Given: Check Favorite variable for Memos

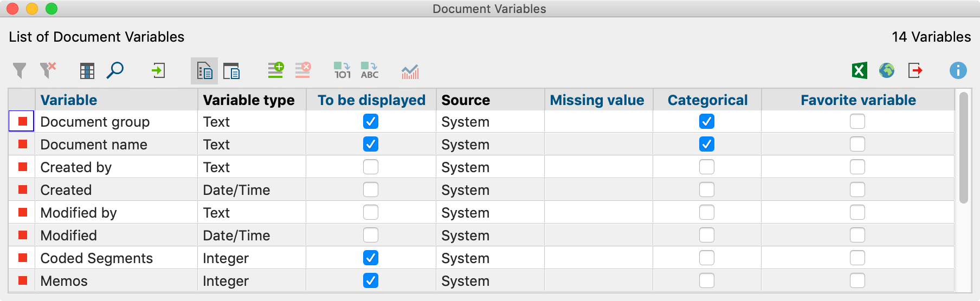Looking at the screenshot, I should tap(857, 280).
